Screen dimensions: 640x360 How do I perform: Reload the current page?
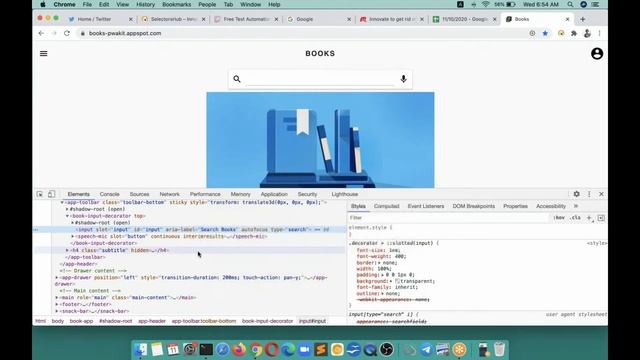(67, 33)
